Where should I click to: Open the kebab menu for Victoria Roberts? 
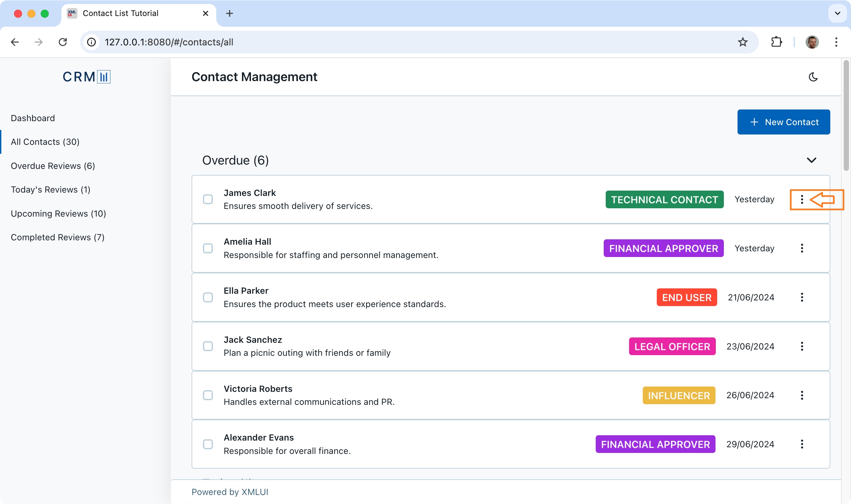pos(802,395)
